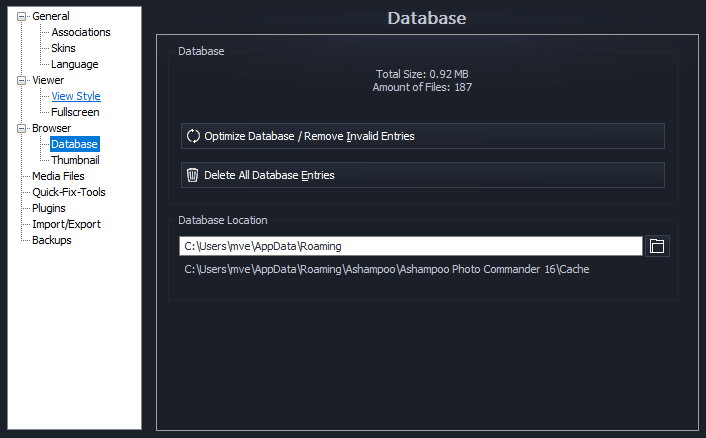Click the trash can Delete Entries icon
Viewport: 706px width, 438px height.
(193, 175)
